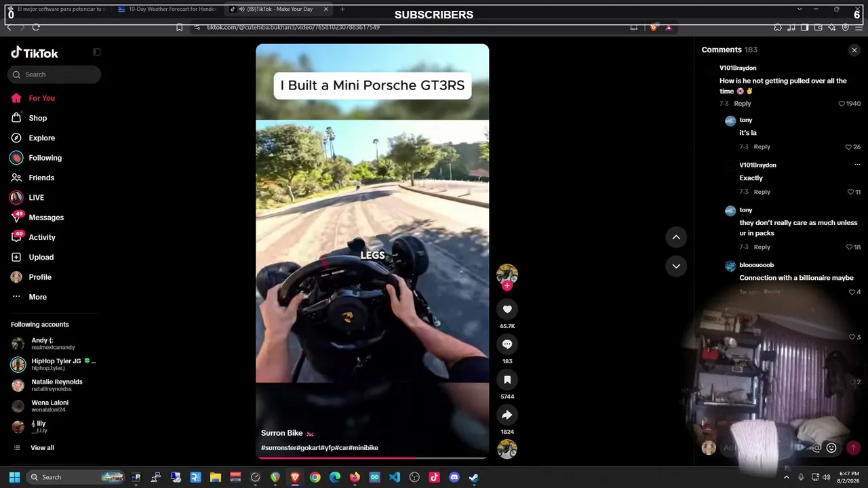This screenshot has width=868, height=488.
Task: Close the Comments panel
Action: [854, 50]
